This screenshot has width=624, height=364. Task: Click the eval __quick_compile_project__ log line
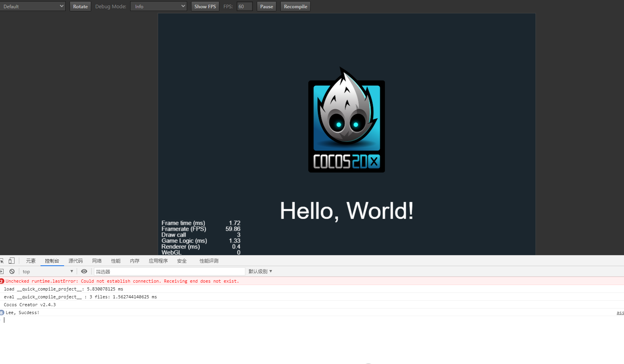point(80,297)
